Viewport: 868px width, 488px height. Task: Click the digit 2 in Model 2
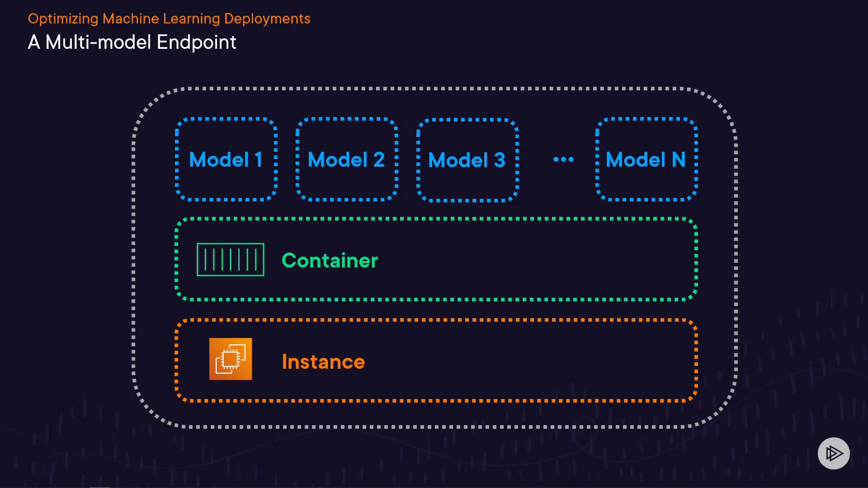pos(379,160)
